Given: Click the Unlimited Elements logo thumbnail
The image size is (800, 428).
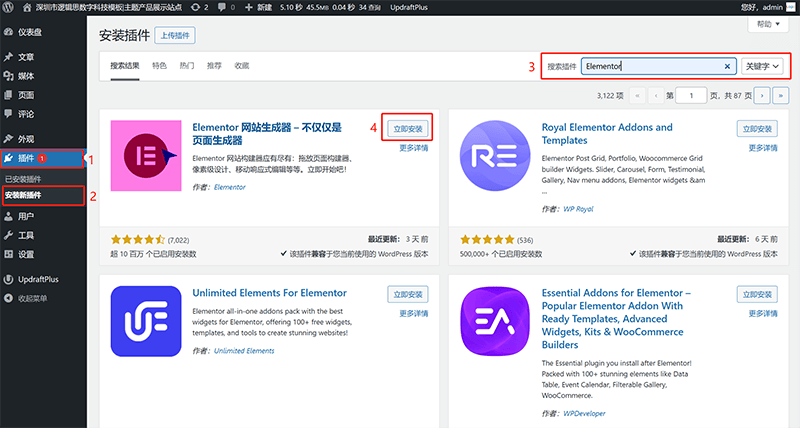Looking at the screenshot, I should (146, 321).
